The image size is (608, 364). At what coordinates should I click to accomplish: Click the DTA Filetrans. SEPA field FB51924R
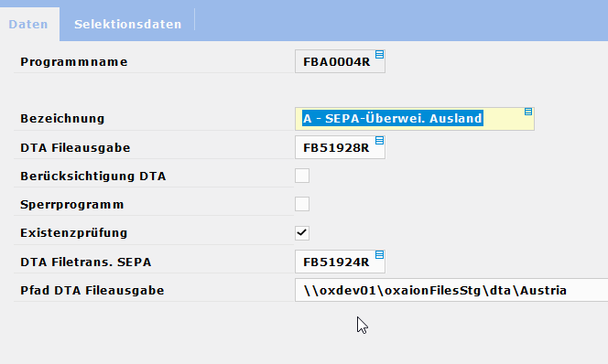(340, 262)
